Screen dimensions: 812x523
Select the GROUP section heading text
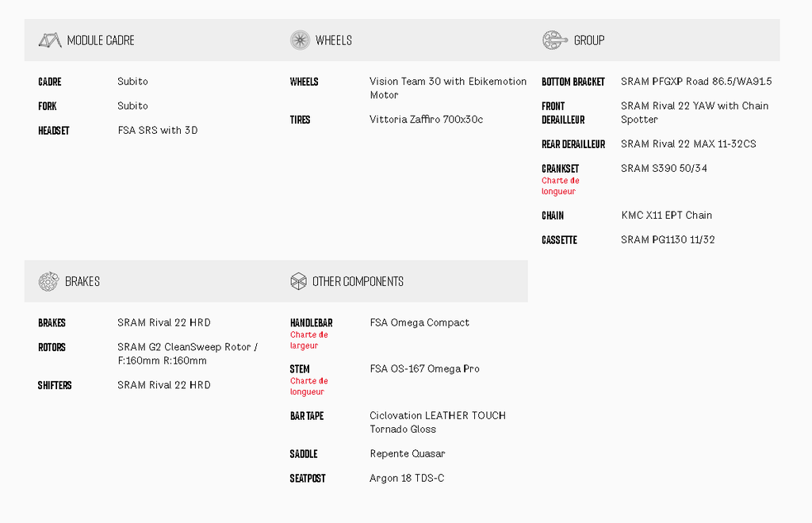pyautogui.click(x=589, y=40)
